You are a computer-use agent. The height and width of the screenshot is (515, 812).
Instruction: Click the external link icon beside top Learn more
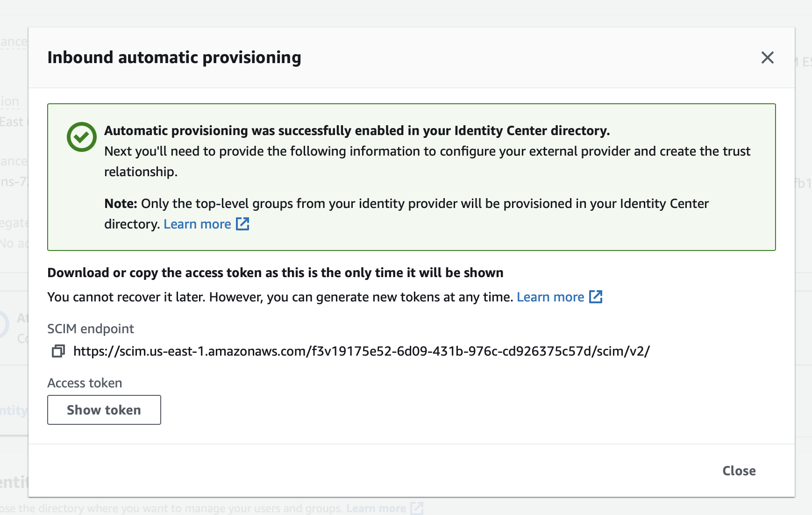coord(243,224)
